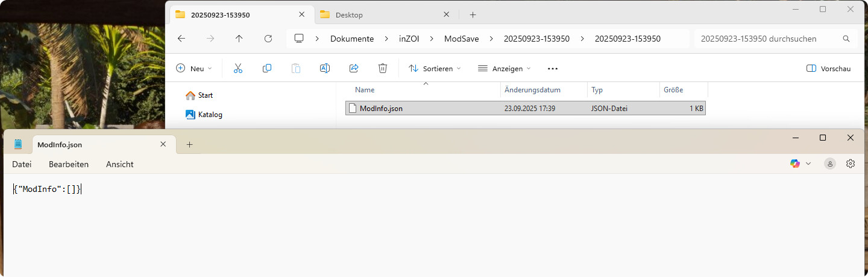
Task: Click the Notepad app icon in title bar
Action: pos(17,144)
